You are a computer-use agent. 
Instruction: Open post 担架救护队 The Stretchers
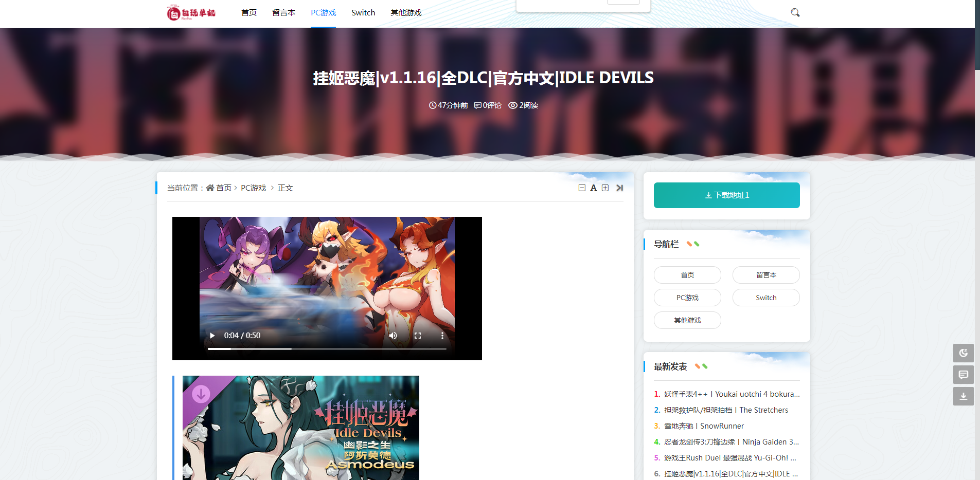726,410
